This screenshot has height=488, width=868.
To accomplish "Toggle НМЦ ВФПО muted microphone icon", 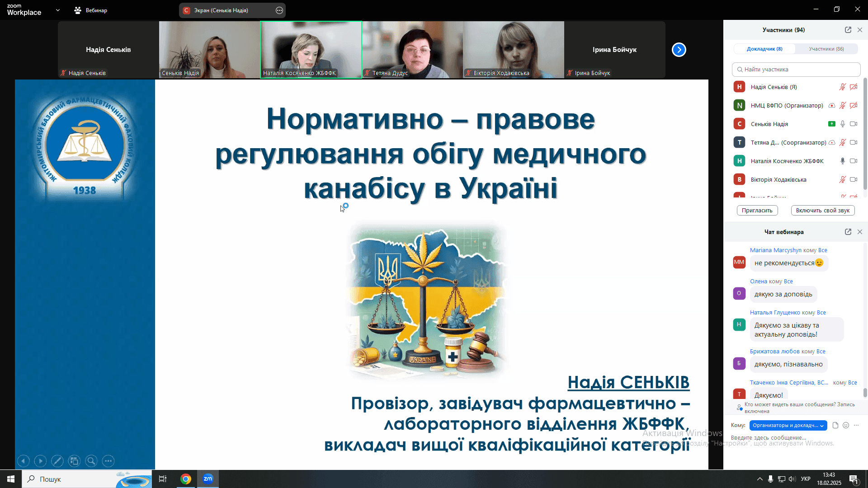I will click(x=843, y=105).
